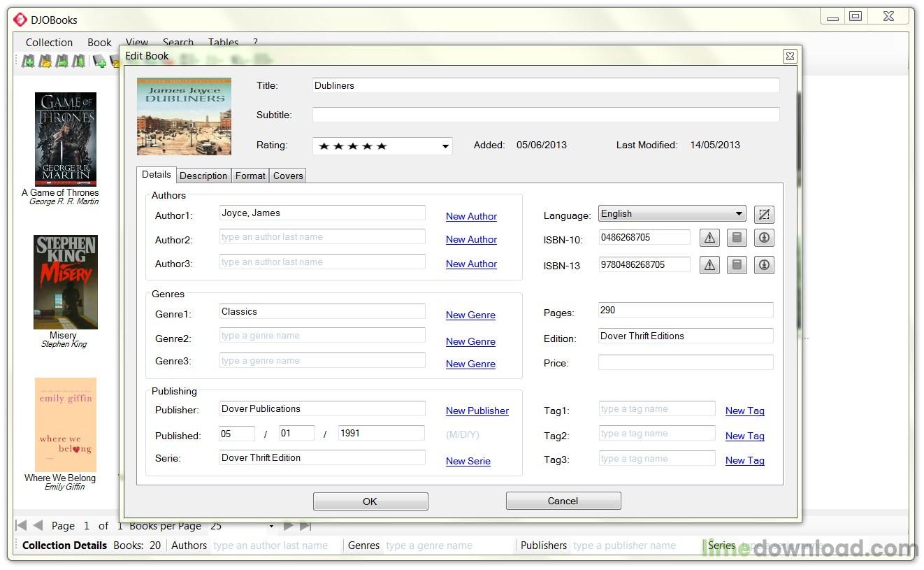Click the ISBN-13 number field
This screenshot has width=924, height=570.
[644, 264]
